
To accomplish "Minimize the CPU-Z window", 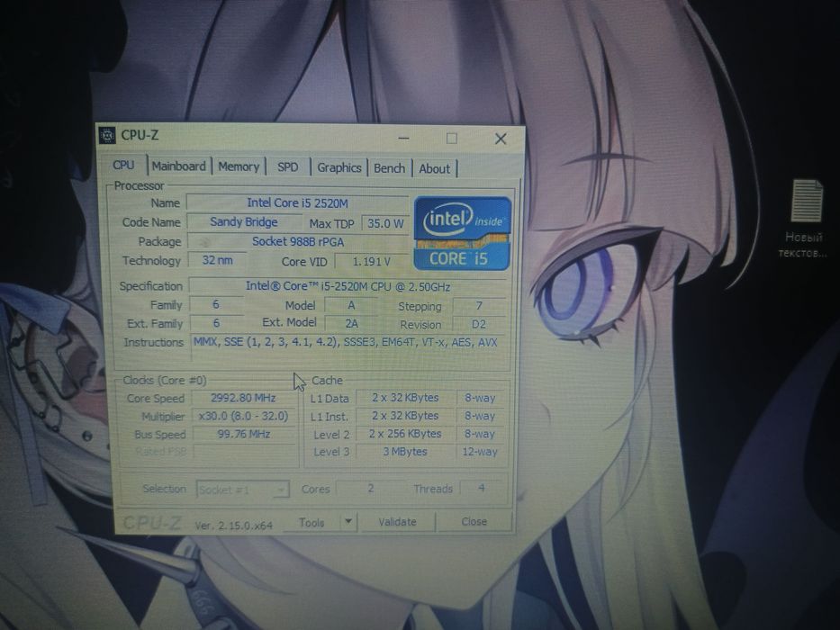I will 404,139.
